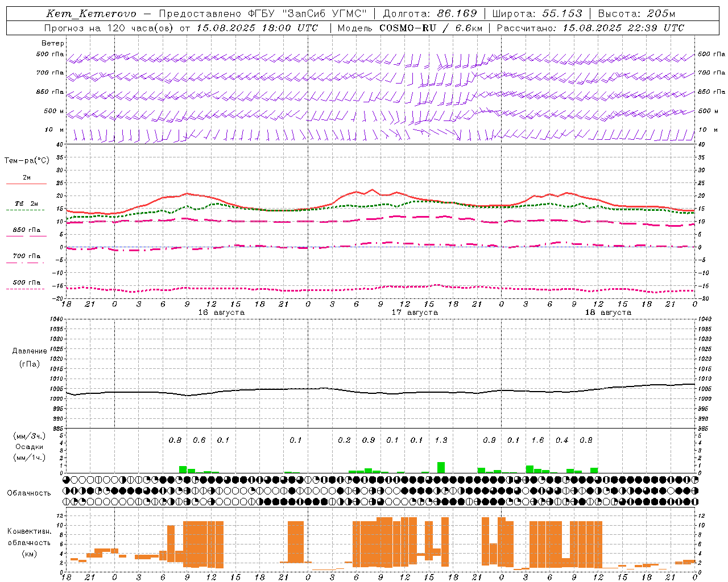728x582 pixels.
Task: Select the 'Td 2м' dew point legend label
Action: 27,203
